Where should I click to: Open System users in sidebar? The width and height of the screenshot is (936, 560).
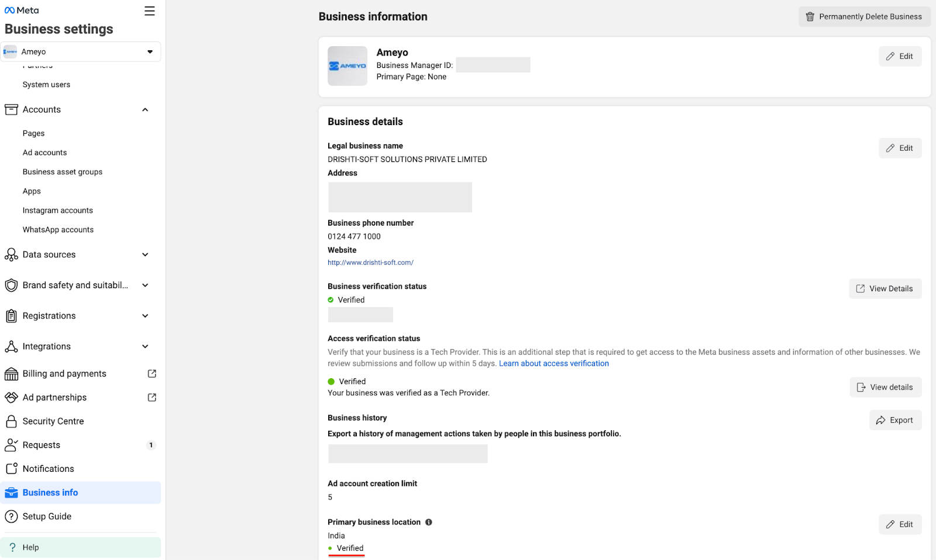click(x=46, y=85)
